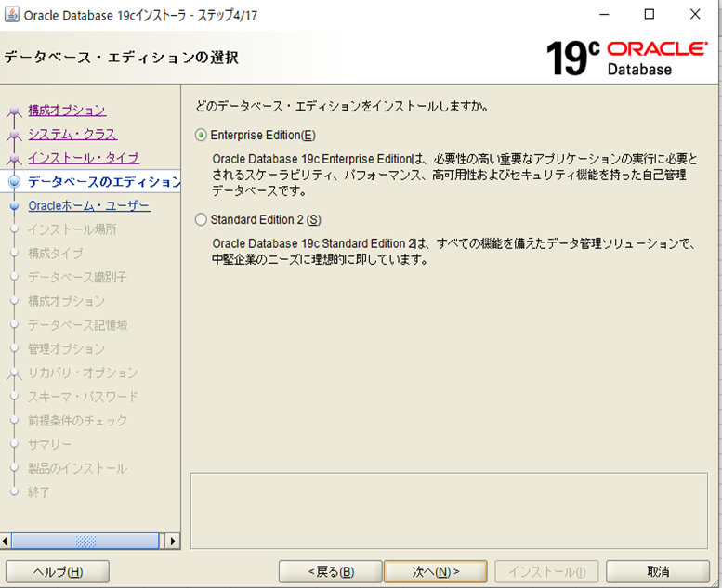This screenshot has height=588, width=722.
Task: Click the left arrow of sidebar scrollbar
Action: tap(7, 541)
